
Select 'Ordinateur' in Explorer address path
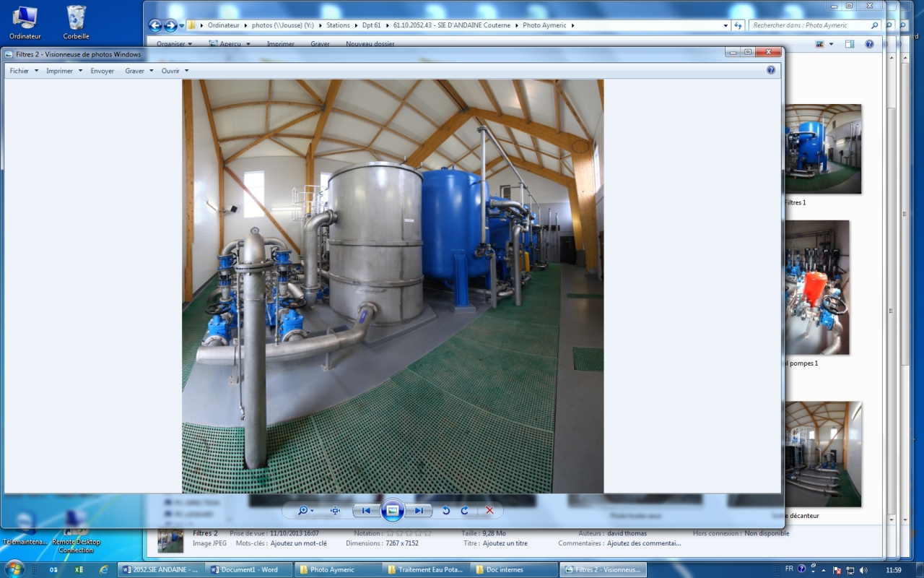click(x=223, y=25)
